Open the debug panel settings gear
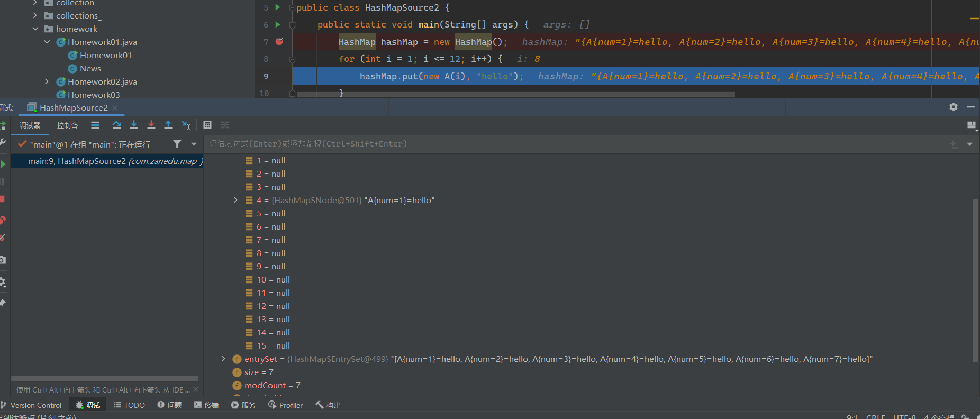This screenshot has height=419, width=980. (x=954, y=107)
